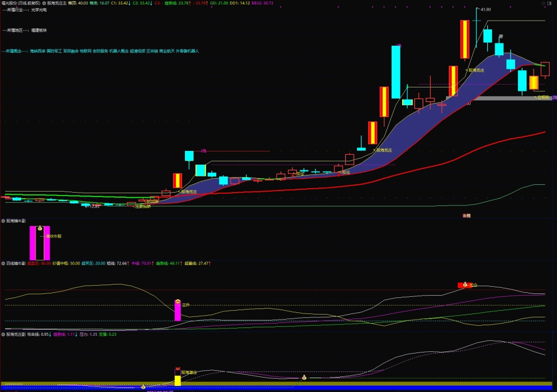Click the money bag icon above magenta bars

tap(40, 228)
